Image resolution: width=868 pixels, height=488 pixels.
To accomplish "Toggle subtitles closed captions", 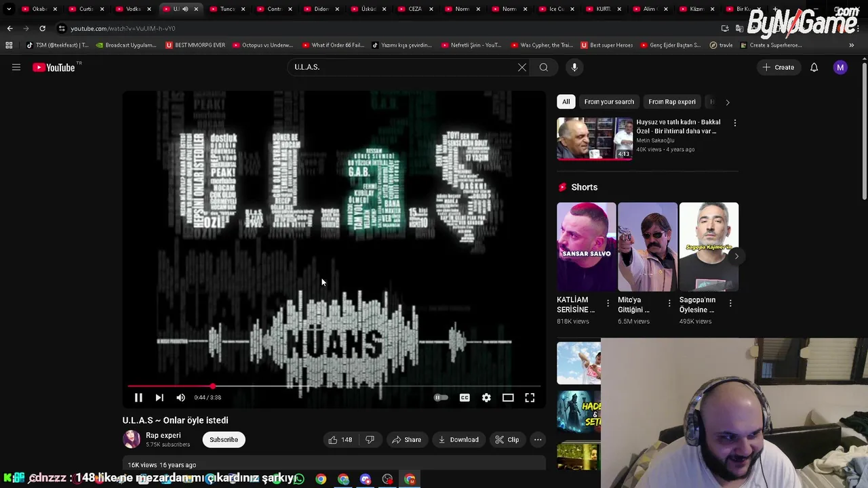I will point(465,398).
